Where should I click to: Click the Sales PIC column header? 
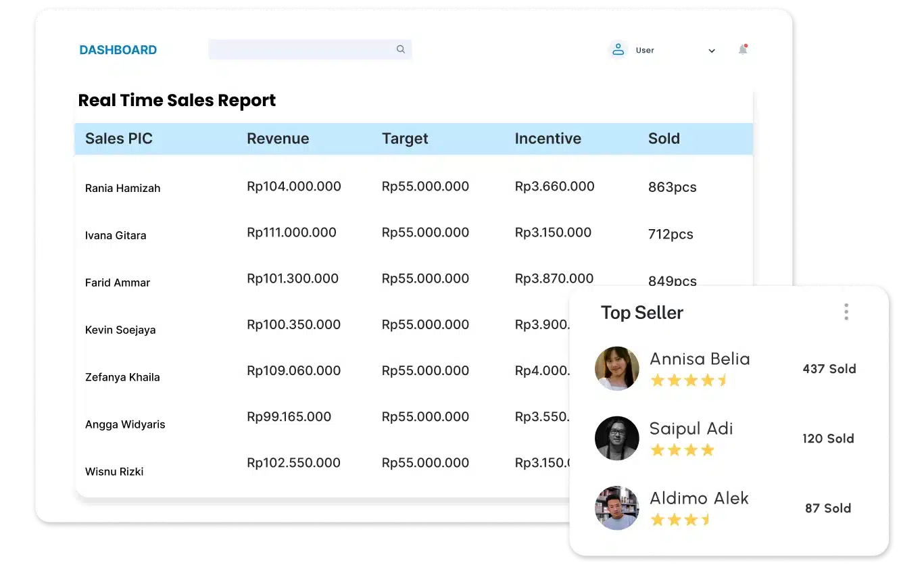click(x=118, y=138)
